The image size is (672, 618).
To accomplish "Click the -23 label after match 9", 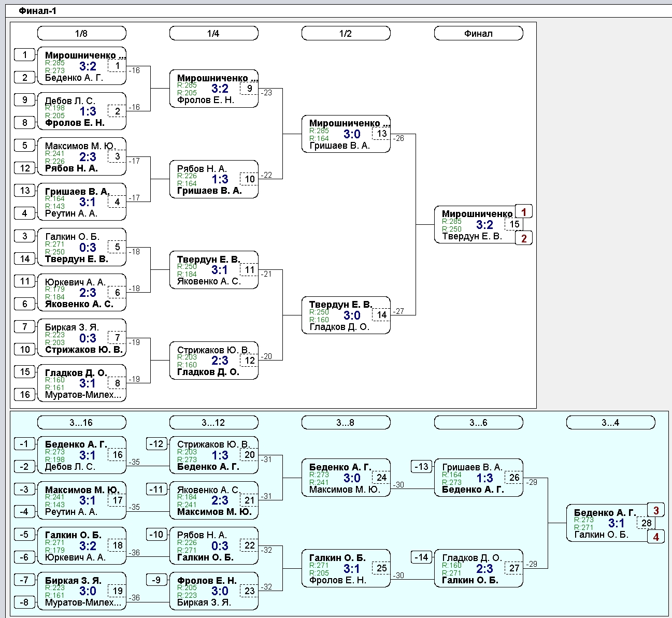I will click(x=266, y=93).
